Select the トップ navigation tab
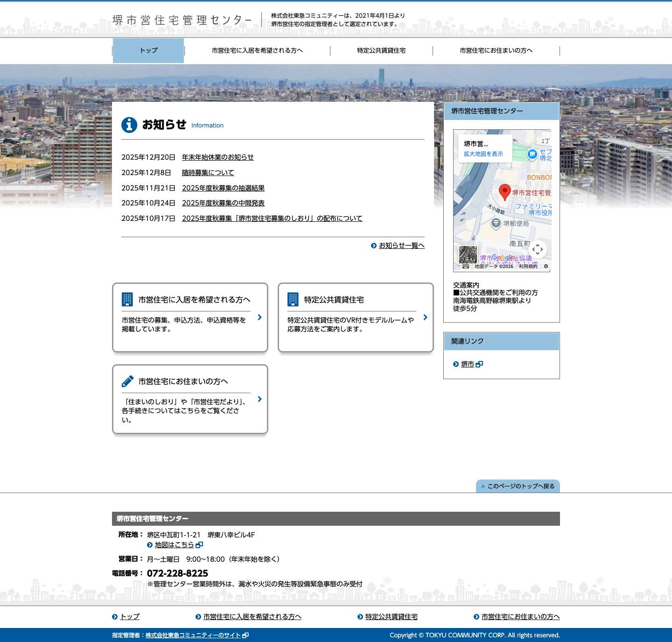672x642 pixels. [148, 50]
